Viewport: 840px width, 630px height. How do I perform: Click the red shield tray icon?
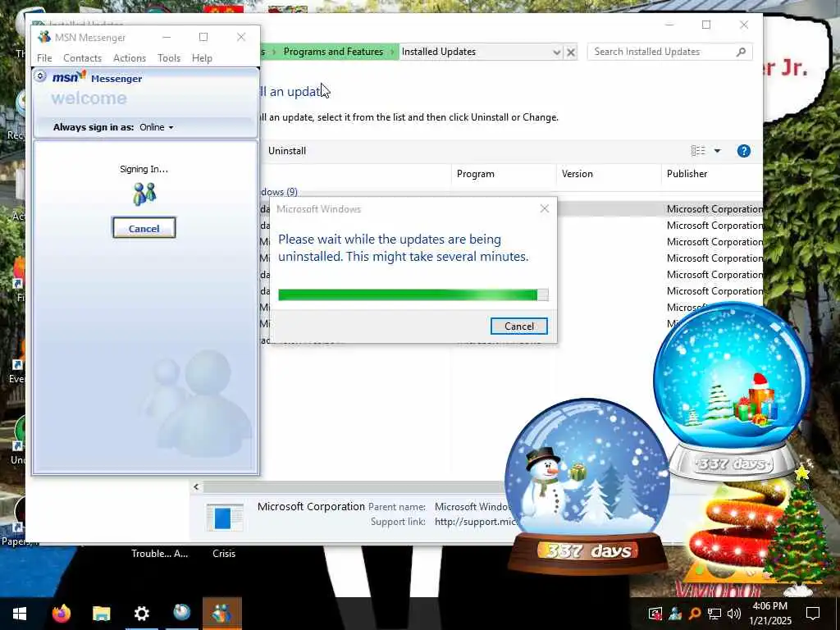(x=655, y=614)
